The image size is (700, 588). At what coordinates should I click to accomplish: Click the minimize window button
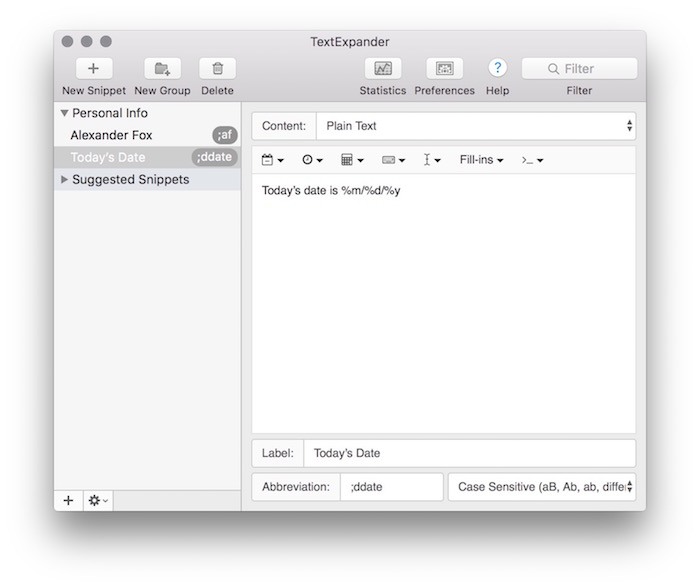pos(87,42)
